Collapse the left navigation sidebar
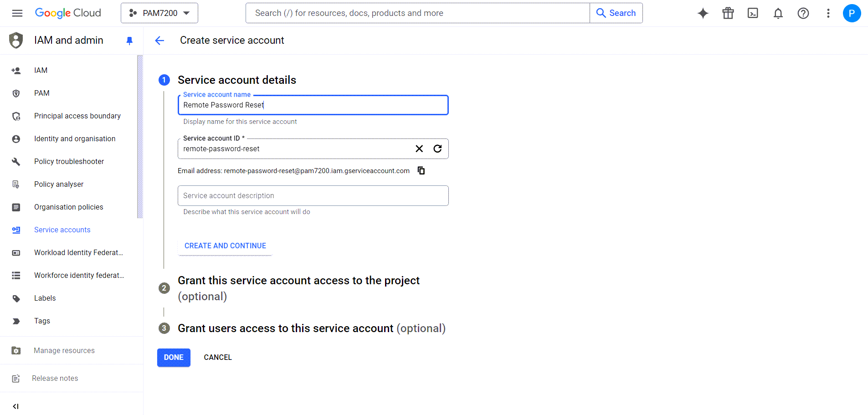This screenshot has width=868, height=415. click(15, 406)
